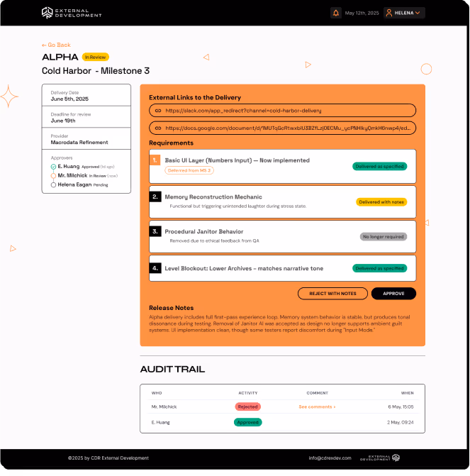Click the External Development logo in footer

coord(380,458)
